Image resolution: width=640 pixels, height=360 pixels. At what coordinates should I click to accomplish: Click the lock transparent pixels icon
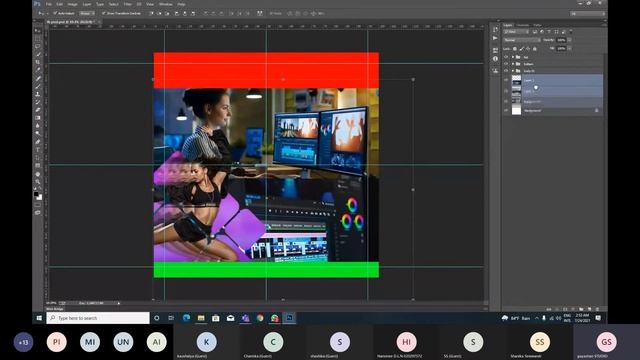515,49
